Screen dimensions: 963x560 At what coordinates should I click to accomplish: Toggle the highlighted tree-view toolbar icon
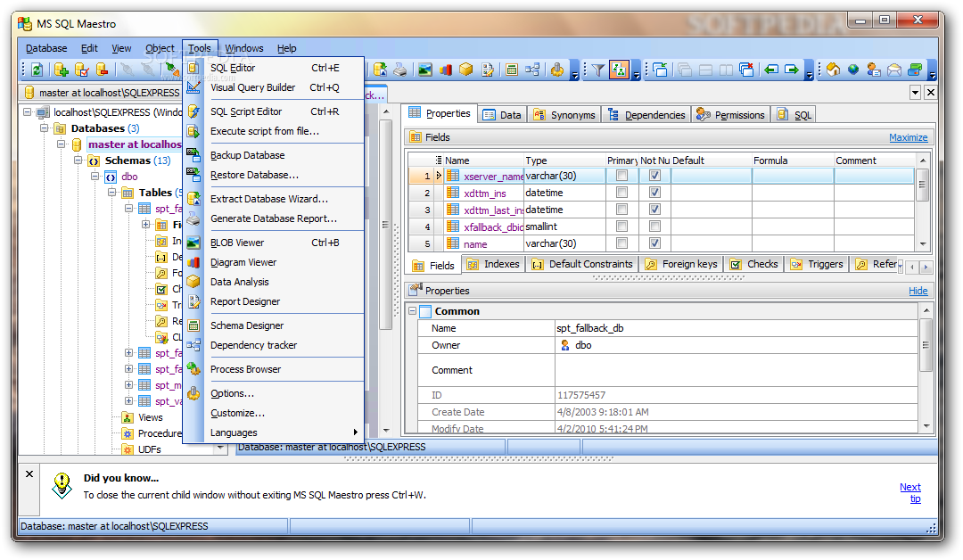619,70
